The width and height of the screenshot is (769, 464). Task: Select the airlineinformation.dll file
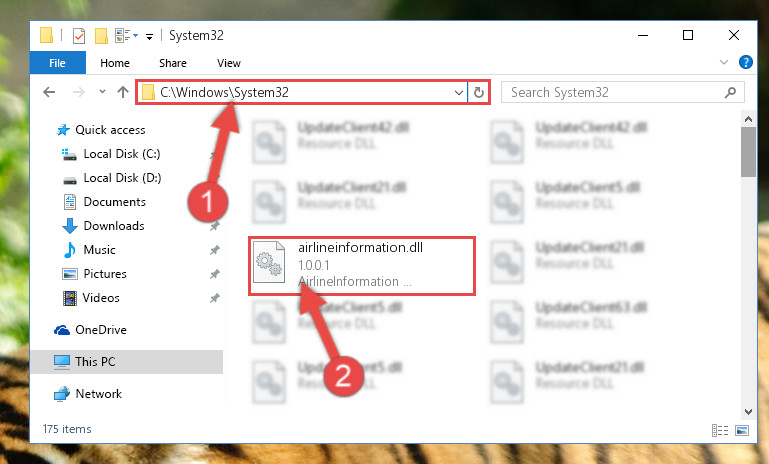(x=362, y=265)
